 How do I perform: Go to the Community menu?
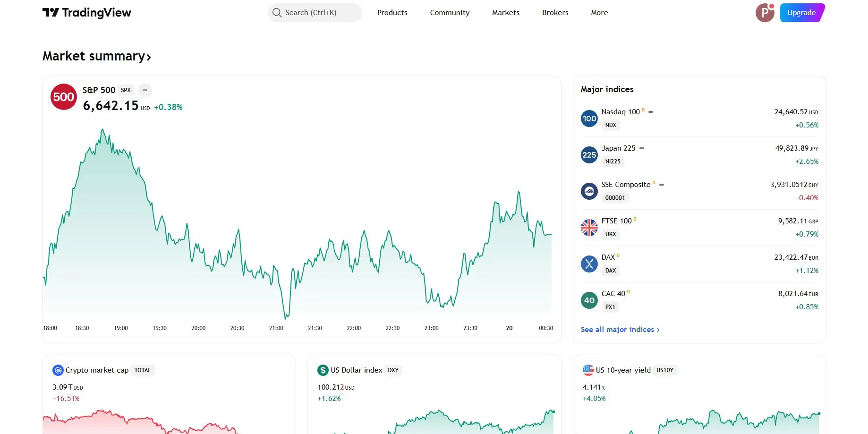click(450, 13)
